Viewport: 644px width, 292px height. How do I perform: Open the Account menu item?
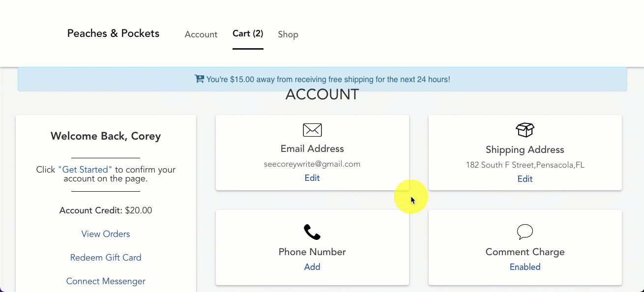point(201,34)
